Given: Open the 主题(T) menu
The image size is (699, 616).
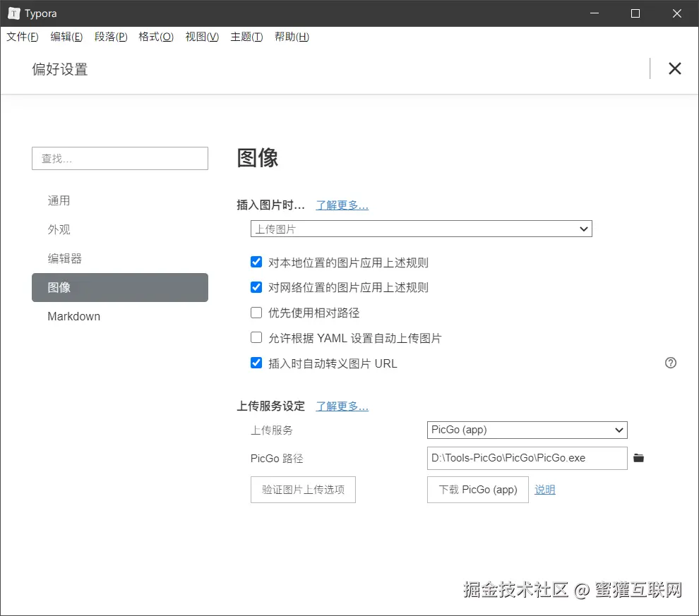Looking at the screenshot, I should click(x=246, y=37).
